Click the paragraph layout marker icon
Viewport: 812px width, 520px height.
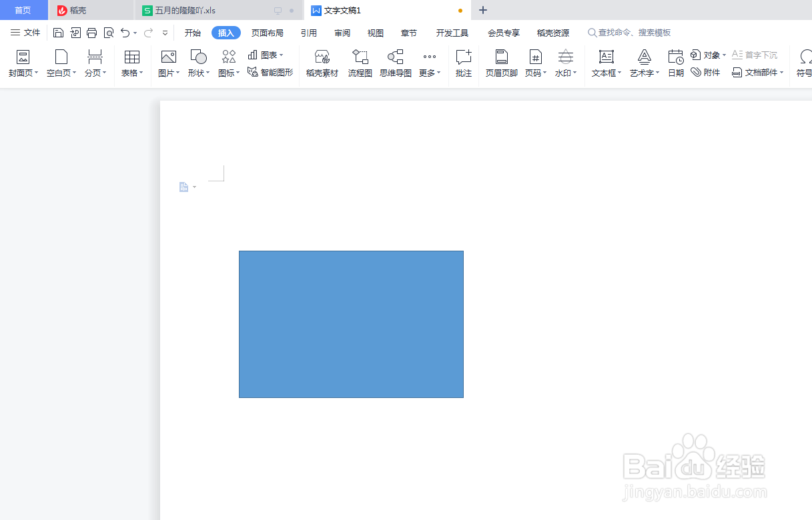pyautogui.click(x=184, y=187)
